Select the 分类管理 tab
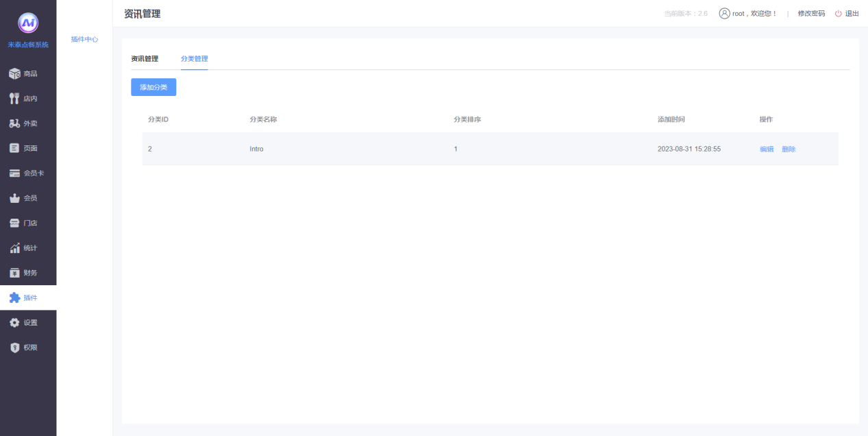Image resolution: width=868 pixels, height=436 pixels. 195,59
